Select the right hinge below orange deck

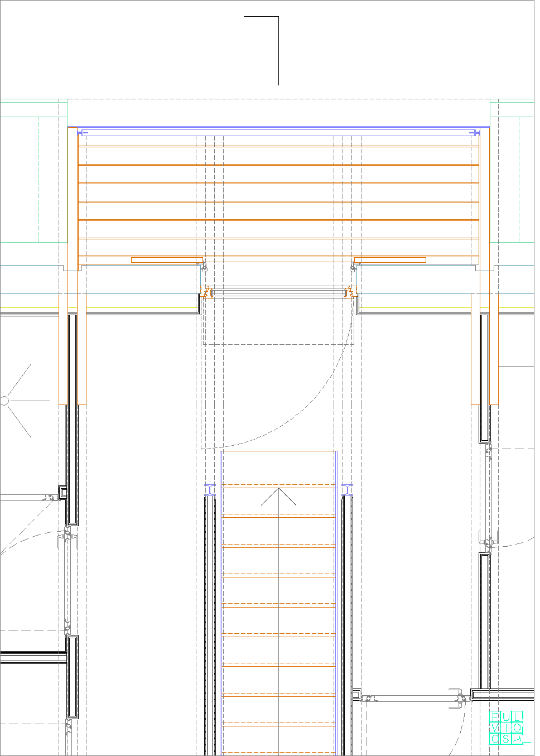[353, 267]
